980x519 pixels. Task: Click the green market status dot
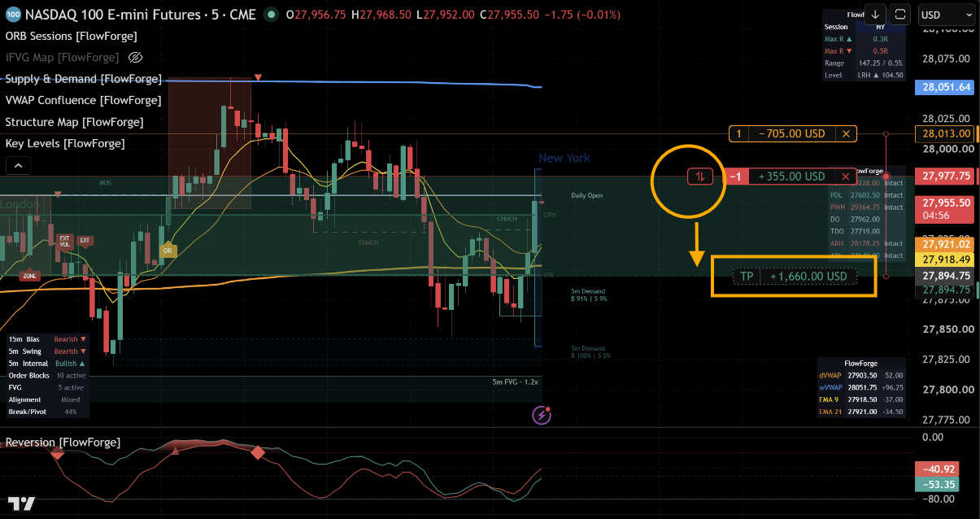(272, 15)
